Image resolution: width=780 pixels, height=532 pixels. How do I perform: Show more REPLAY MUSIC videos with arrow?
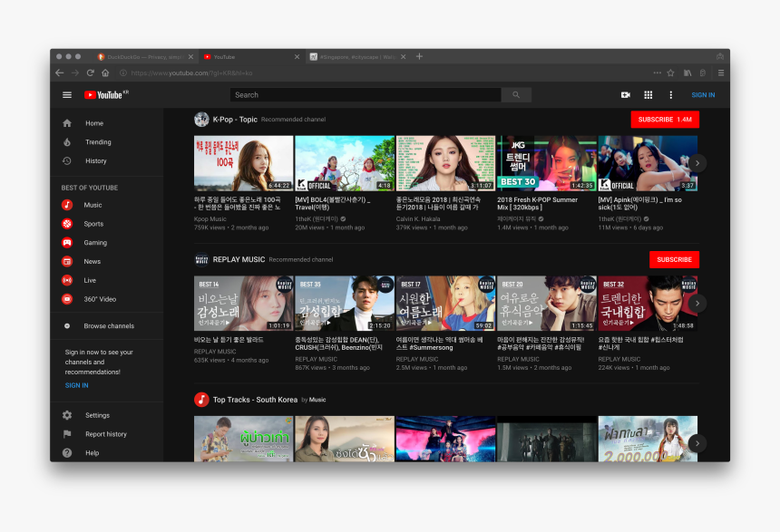coord(697,304)
